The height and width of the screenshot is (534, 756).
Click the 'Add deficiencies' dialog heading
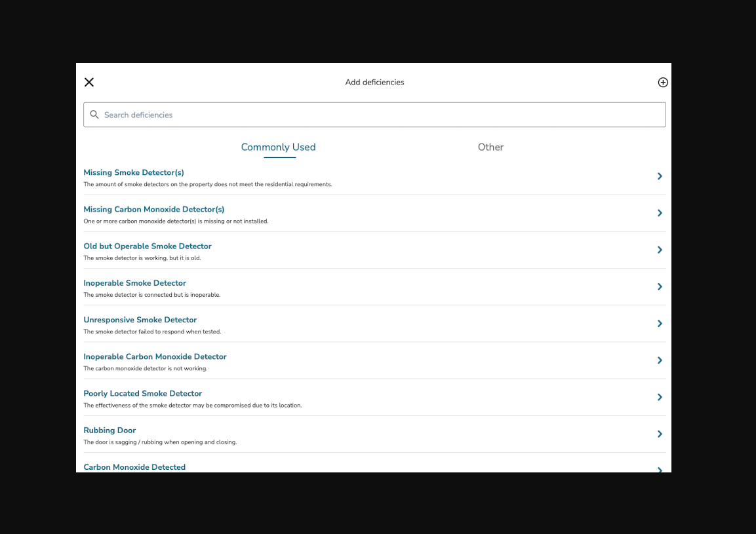click(x=374, y=83)
